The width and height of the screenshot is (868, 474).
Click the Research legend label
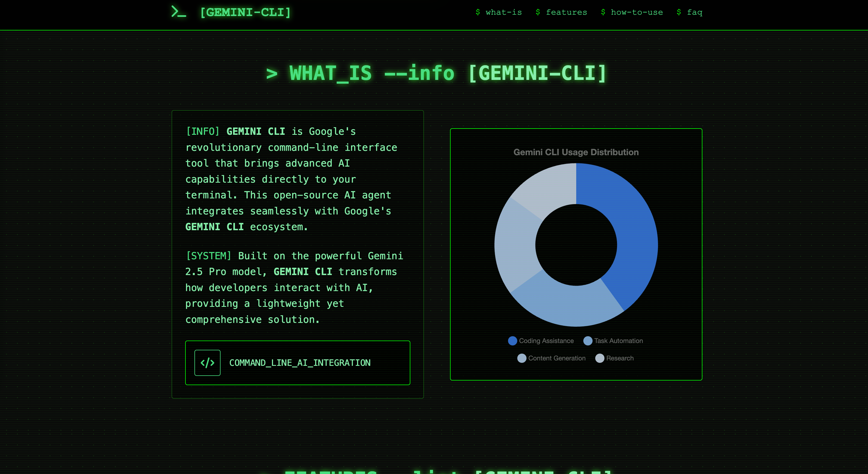pos(620,358)
